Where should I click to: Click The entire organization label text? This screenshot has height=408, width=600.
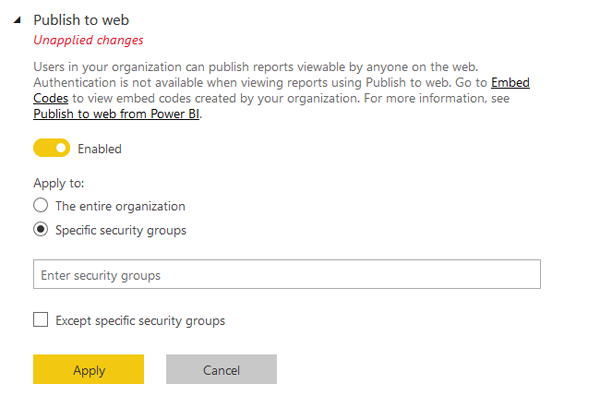(120, 206)
